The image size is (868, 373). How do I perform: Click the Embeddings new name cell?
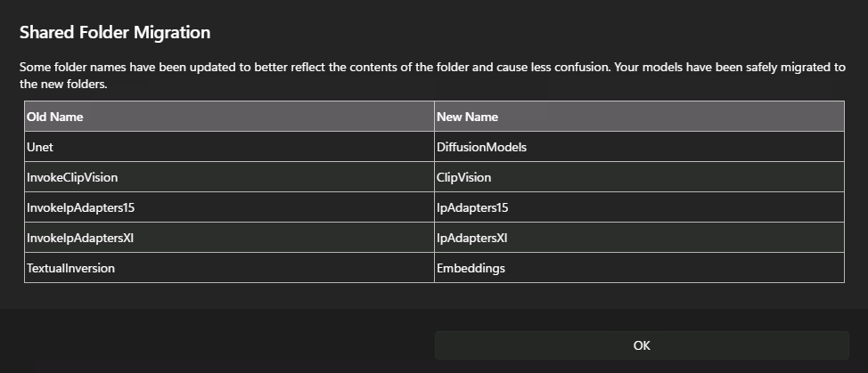tap(471, 268)
